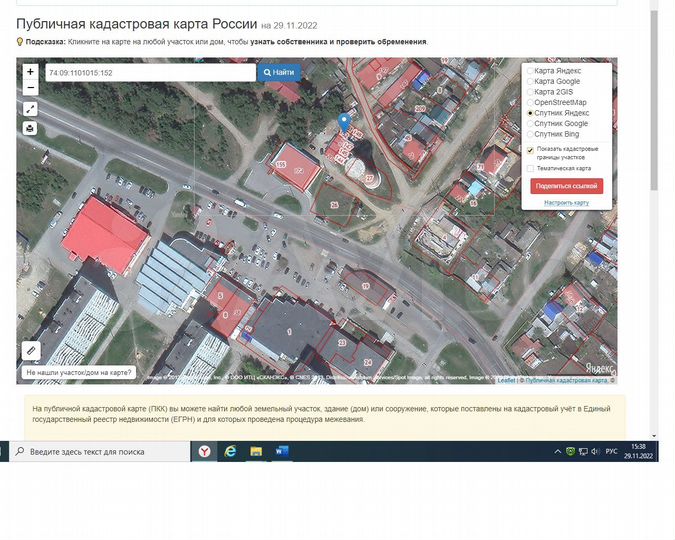Toggle Показать кадастровые границы участков checkbox
Viewport: 675px width, 540px height.
pos(530,150)
